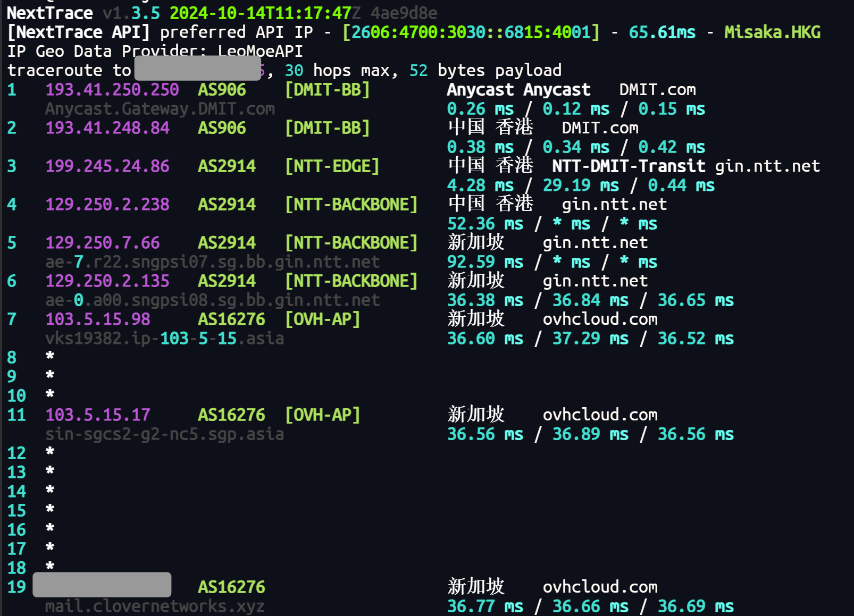Click the AS2914 on hop 4
This screenshot has width=854, height=616.
tap(227, 205)
